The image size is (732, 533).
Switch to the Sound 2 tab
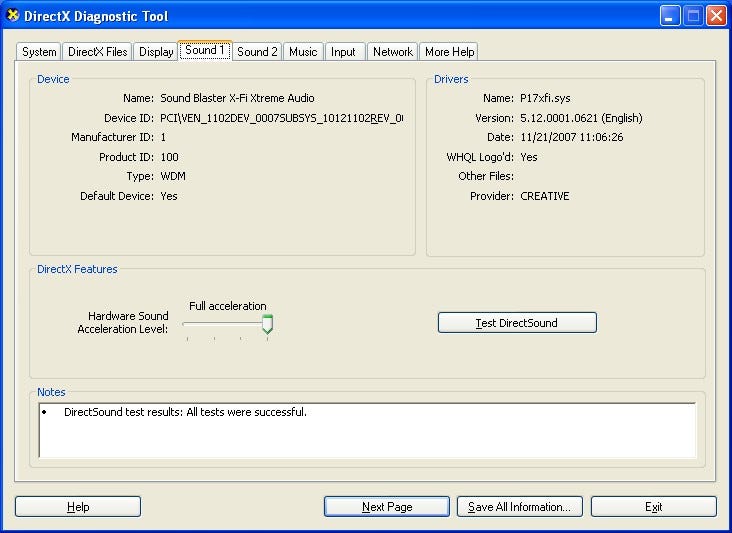pos(257,52)
